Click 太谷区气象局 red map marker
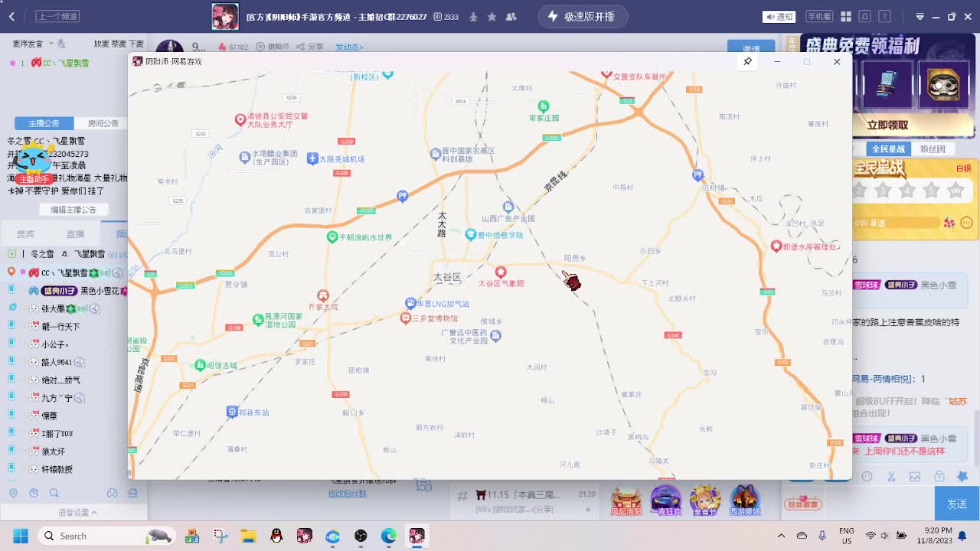The height and width of the screenshot is (551, 980). (501, 272)
